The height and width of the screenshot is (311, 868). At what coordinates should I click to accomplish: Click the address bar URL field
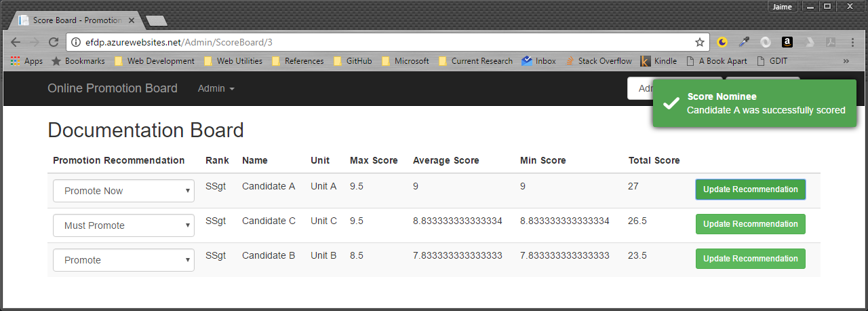point(380,42)
